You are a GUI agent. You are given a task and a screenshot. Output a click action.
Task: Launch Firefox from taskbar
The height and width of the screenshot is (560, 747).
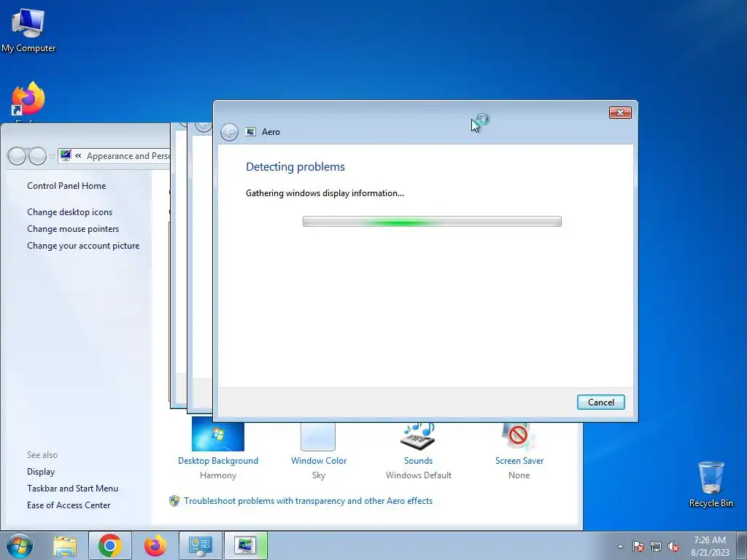[x=155, y=545]
